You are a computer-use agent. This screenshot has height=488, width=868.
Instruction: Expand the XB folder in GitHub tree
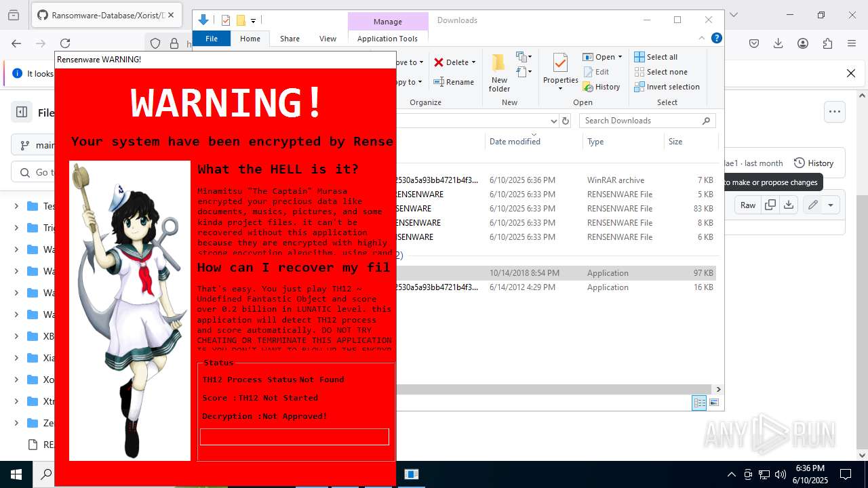(x=16, y=336)
